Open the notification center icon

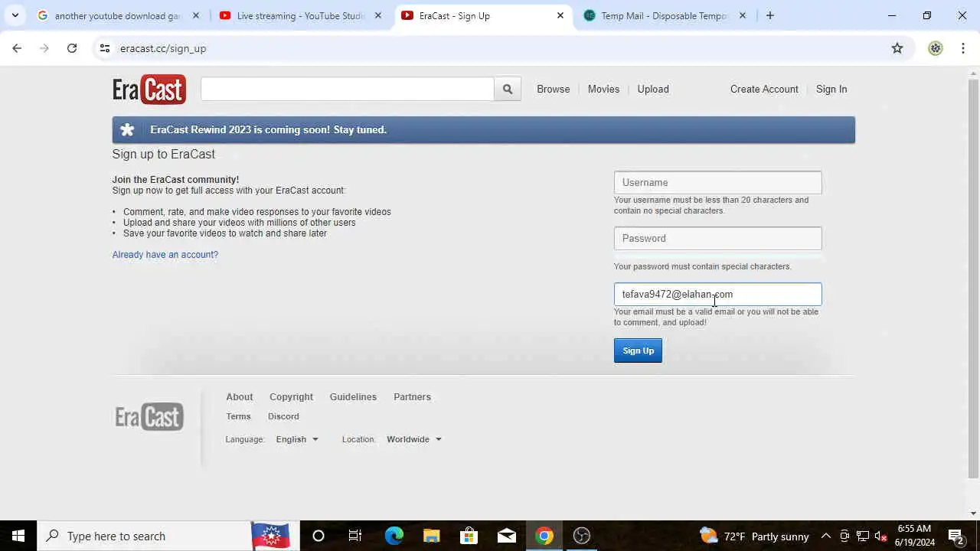[x=955, y=536]
